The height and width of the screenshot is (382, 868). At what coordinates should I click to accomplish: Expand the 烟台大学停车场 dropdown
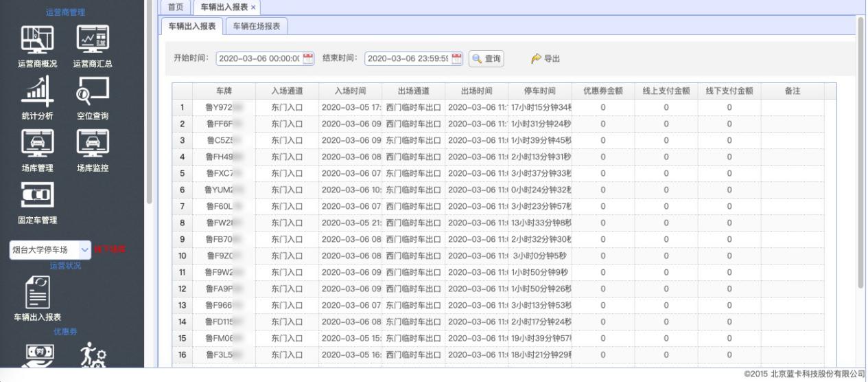point(85,249)
